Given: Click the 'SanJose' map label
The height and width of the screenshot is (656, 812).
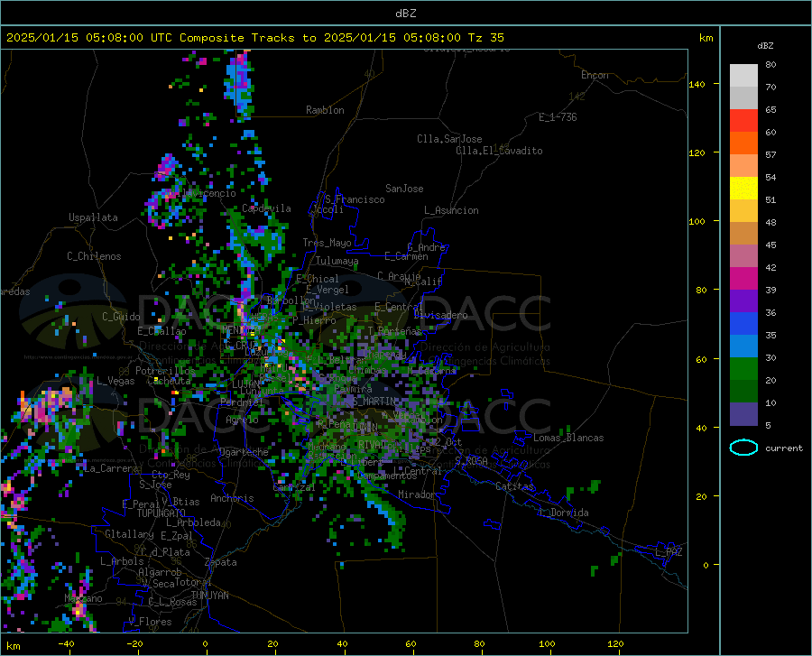Looking at the screenshot, I should pyautogui.click(x=404, y=189).
